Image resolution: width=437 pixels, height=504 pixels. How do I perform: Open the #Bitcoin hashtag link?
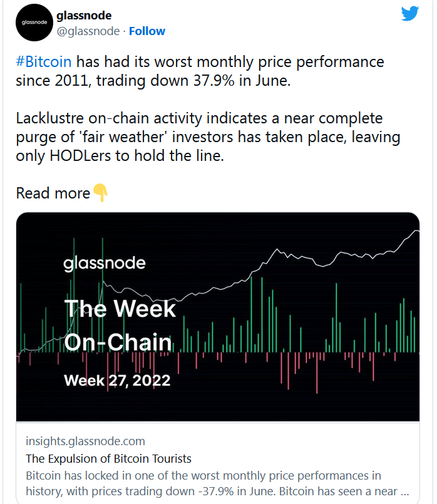tap(44, 61)
